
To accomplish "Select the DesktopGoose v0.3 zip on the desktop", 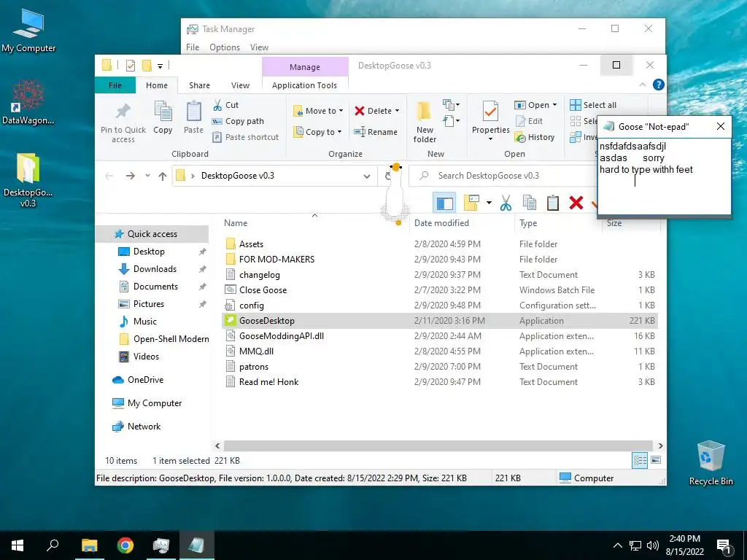I will tap(28, 180).
